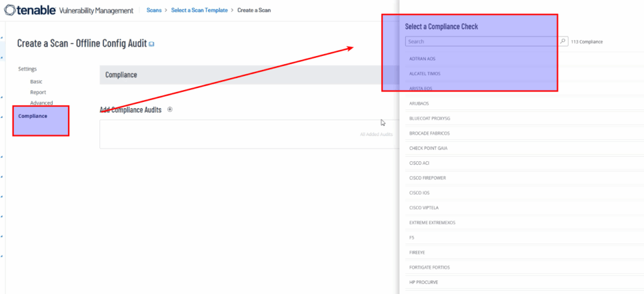Image resolution: width=644 pixels, height=294 pixels.
Task: Expand the ADTRAN AOS compliance check
Action: [x=423, y=59]
